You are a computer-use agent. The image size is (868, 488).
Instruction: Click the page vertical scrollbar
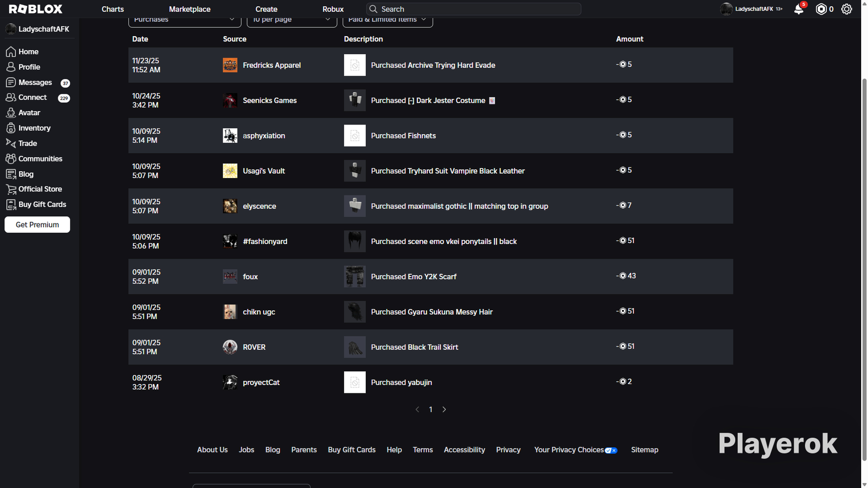point(864,269)
